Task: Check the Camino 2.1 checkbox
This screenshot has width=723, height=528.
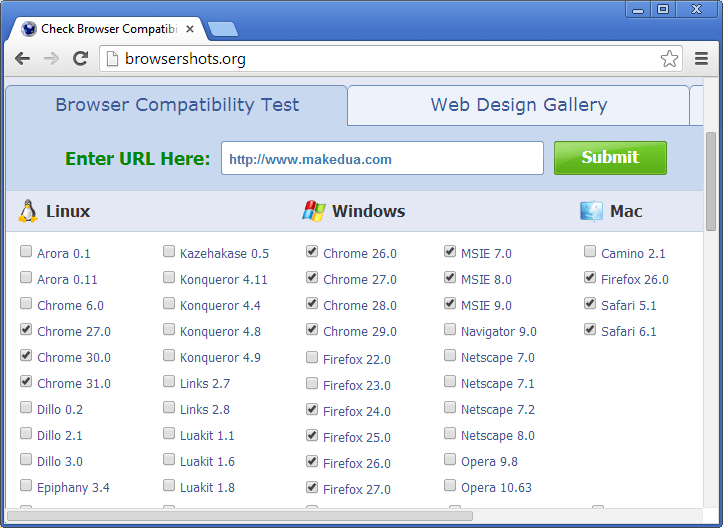Action: click(590, 251)
